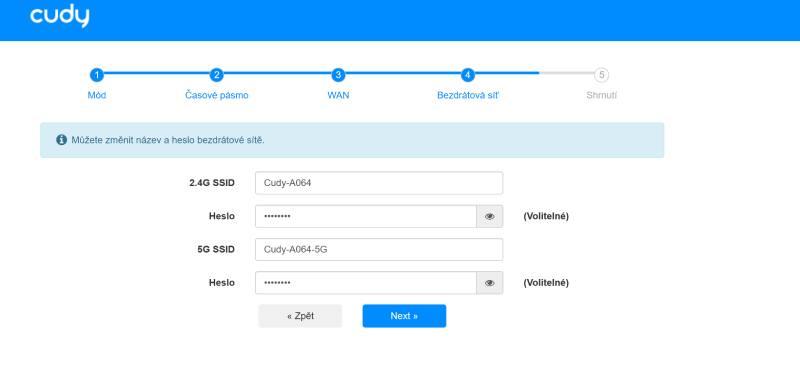Open the WAN step label

pyautogui.click(x=338, y=95)
